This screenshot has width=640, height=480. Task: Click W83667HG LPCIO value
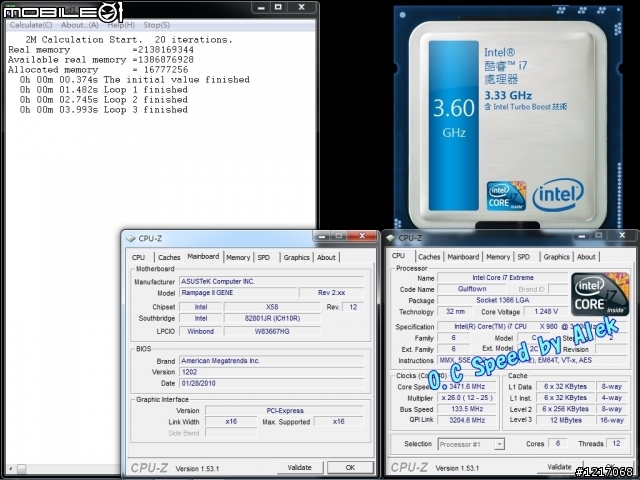click(x=272, y=331)
